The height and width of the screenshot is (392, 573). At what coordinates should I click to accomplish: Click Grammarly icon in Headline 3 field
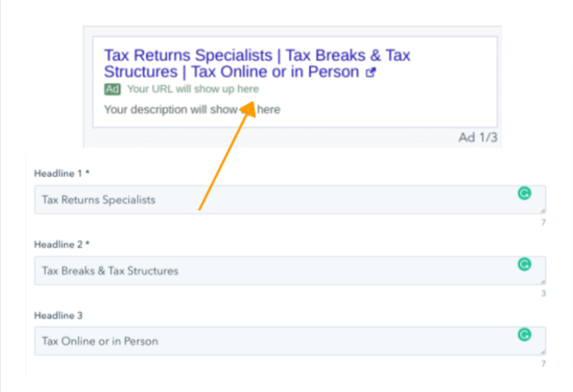tap(525, 335)
